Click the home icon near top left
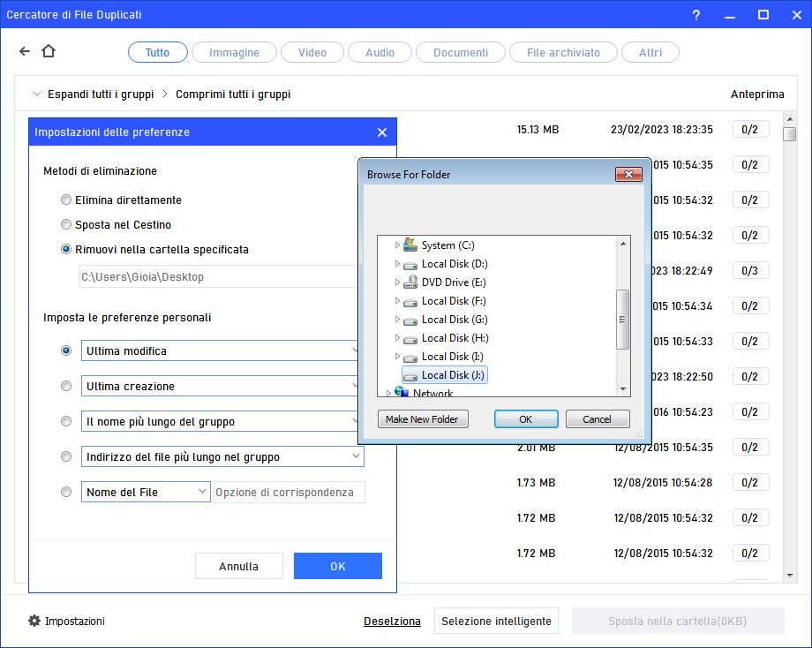812x648 pixels. [49, 51]
